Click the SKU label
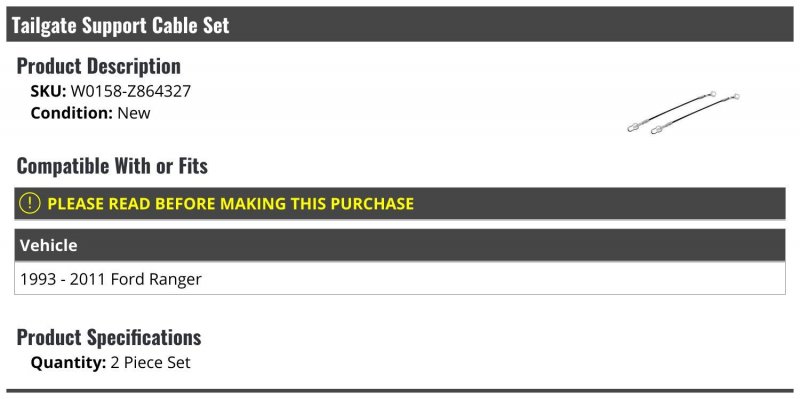Viewport: 800px width, 399px height. pos(48,91)
